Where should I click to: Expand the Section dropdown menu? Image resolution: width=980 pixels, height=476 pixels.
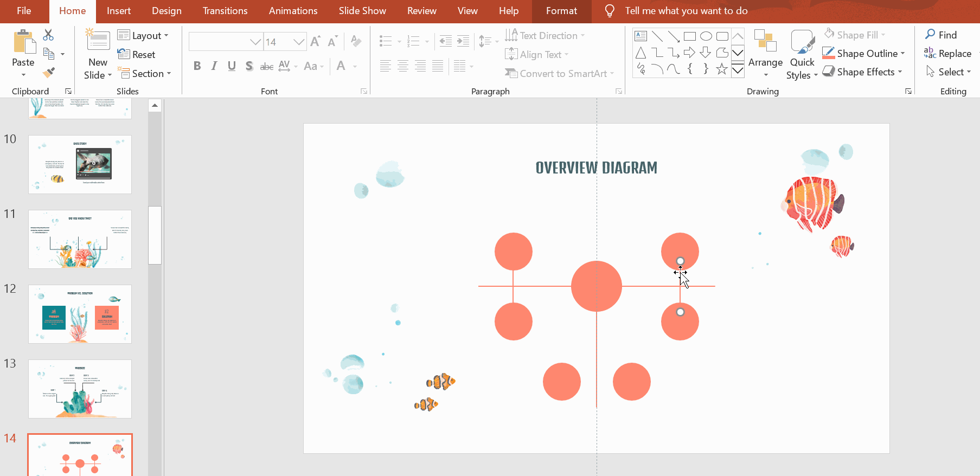point(145,74)
